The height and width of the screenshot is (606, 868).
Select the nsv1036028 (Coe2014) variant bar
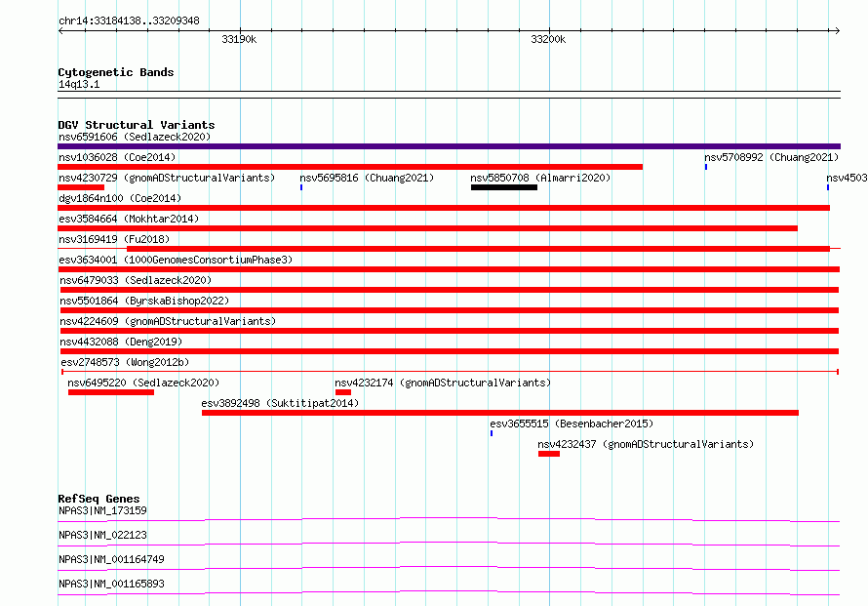(350, 167)
